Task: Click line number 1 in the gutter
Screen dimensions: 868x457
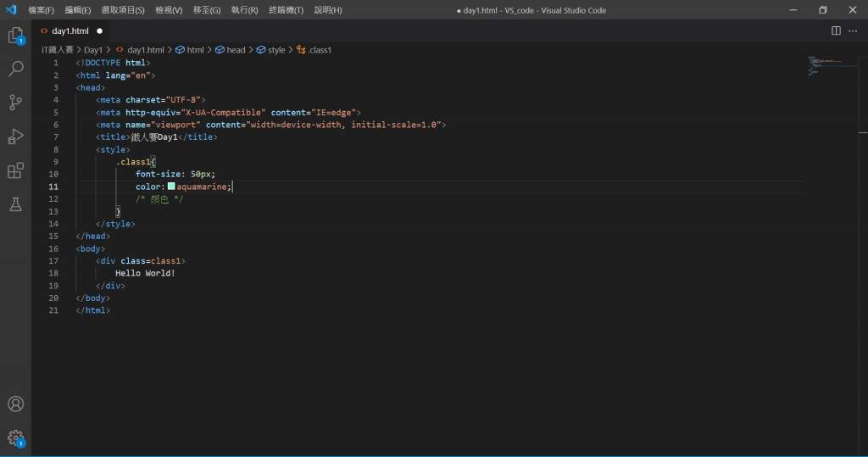Action: click(x=55, y=63)
